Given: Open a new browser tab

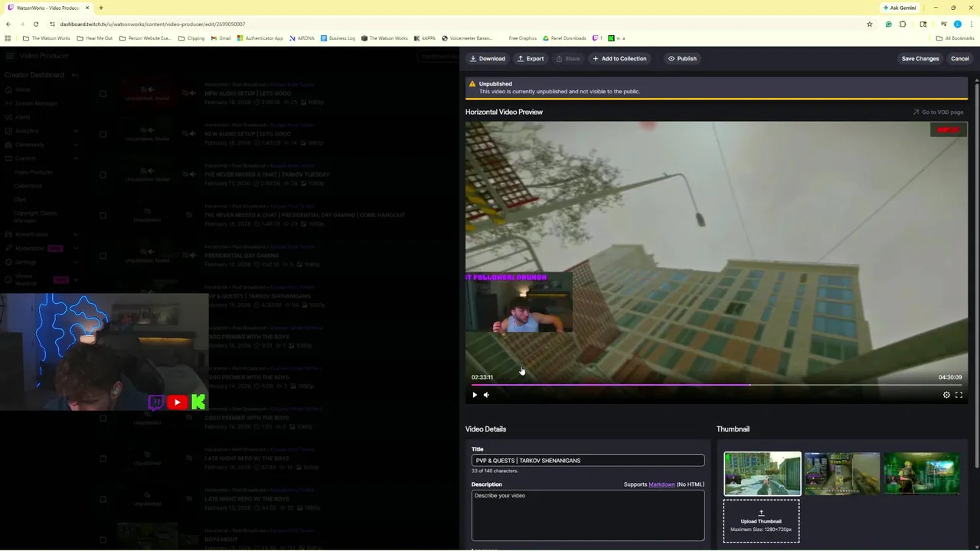Looking at the screenshot, I should pyautogui.click(x=100, y=8).
